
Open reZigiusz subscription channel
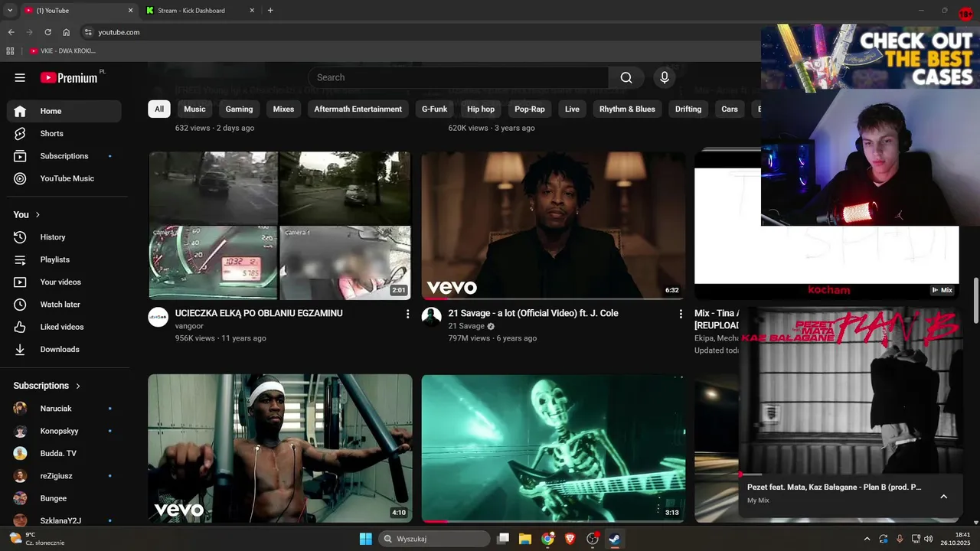(64, 476)
